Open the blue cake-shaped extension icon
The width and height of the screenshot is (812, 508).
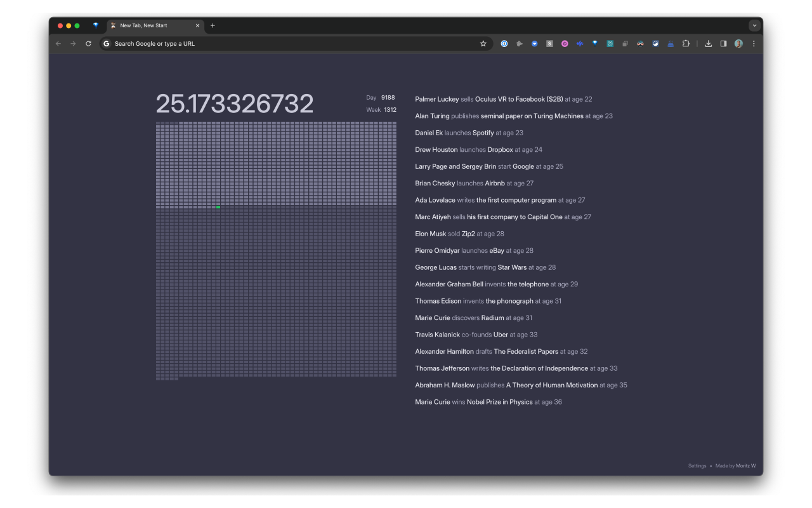click(671, 44)
